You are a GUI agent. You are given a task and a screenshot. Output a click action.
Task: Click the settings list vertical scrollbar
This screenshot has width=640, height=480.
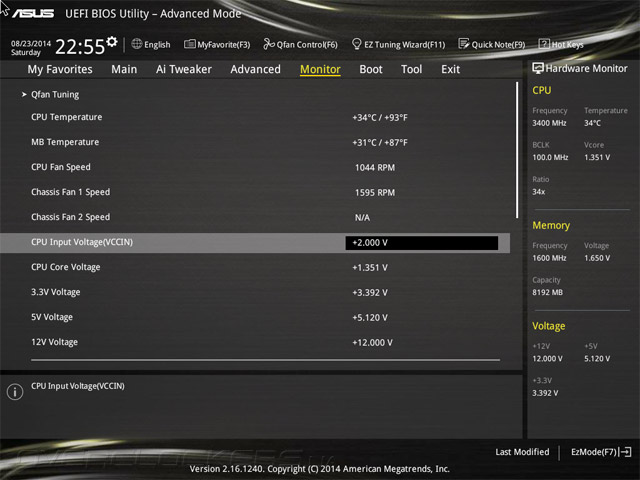coord(517,150)
